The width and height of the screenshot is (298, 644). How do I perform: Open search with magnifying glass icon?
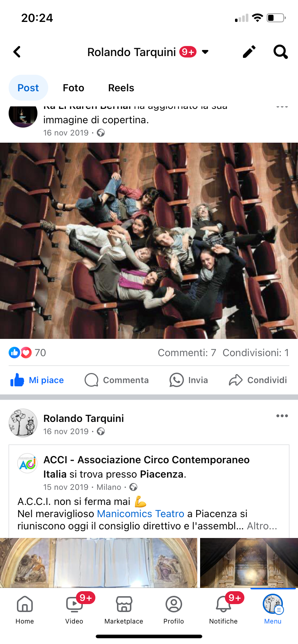[281, 52]
